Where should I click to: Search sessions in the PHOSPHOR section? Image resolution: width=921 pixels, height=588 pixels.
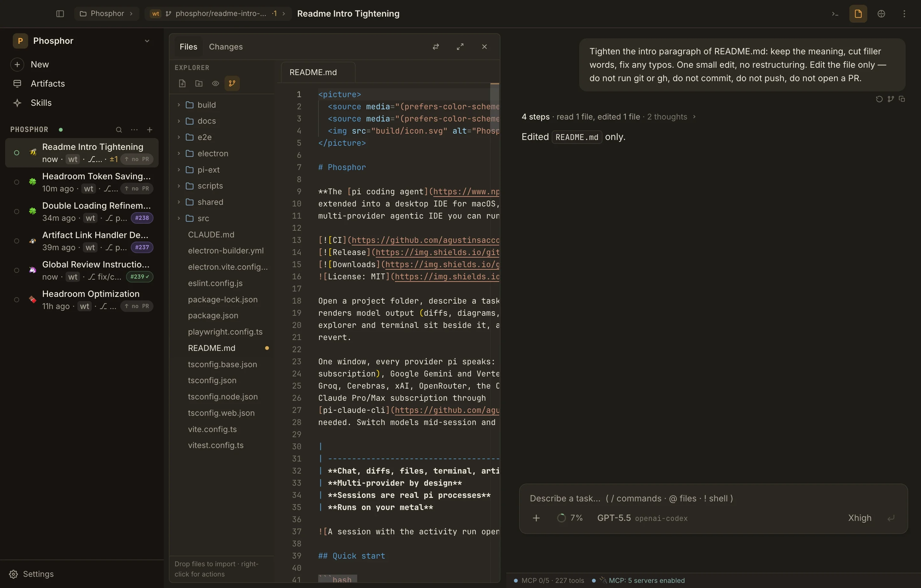pos(119,130)
